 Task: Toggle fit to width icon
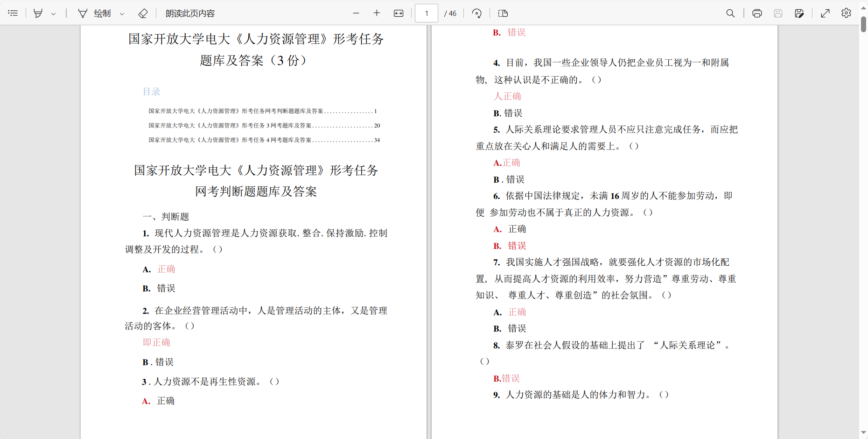pos(399,13)
